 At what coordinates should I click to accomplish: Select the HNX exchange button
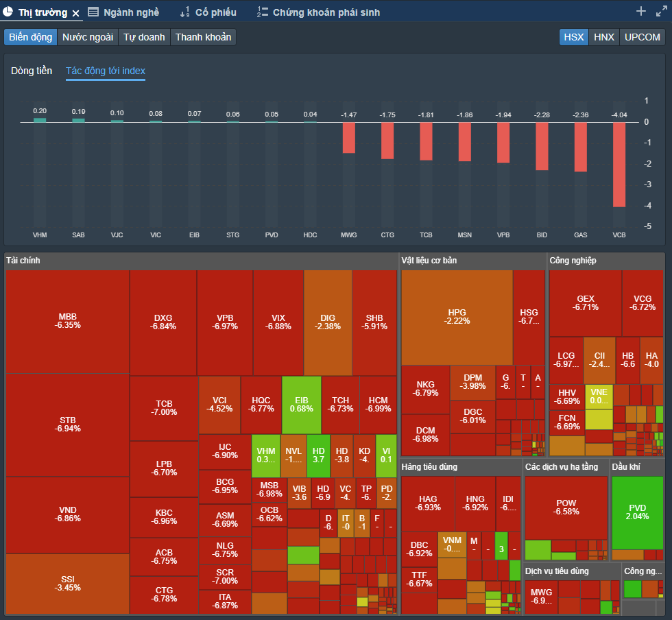[x=604, y=37]
